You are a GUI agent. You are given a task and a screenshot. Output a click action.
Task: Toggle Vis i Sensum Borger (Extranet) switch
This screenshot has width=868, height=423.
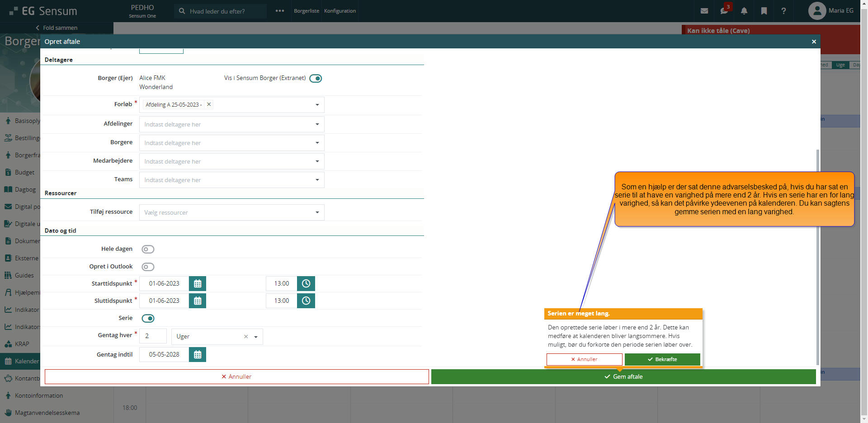click(316, 79)
